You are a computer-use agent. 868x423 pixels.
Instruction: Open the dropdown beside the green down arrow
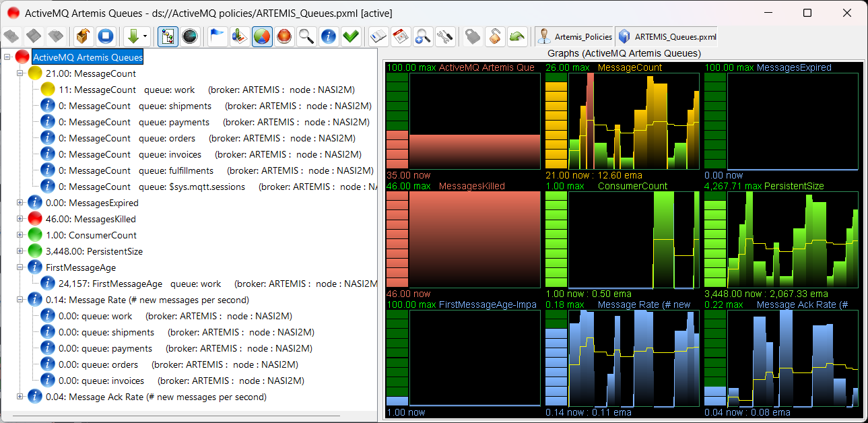[145, 36]
